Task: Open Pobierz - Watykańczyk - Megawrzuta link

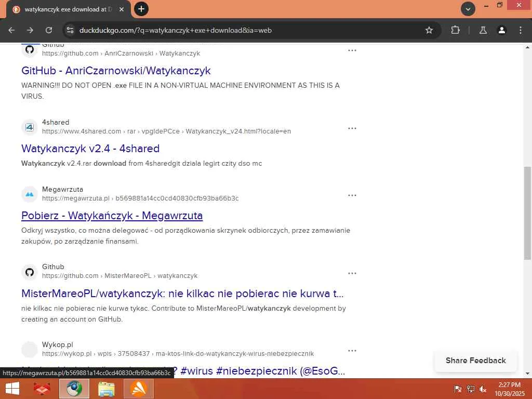Action: click(112, 216)
